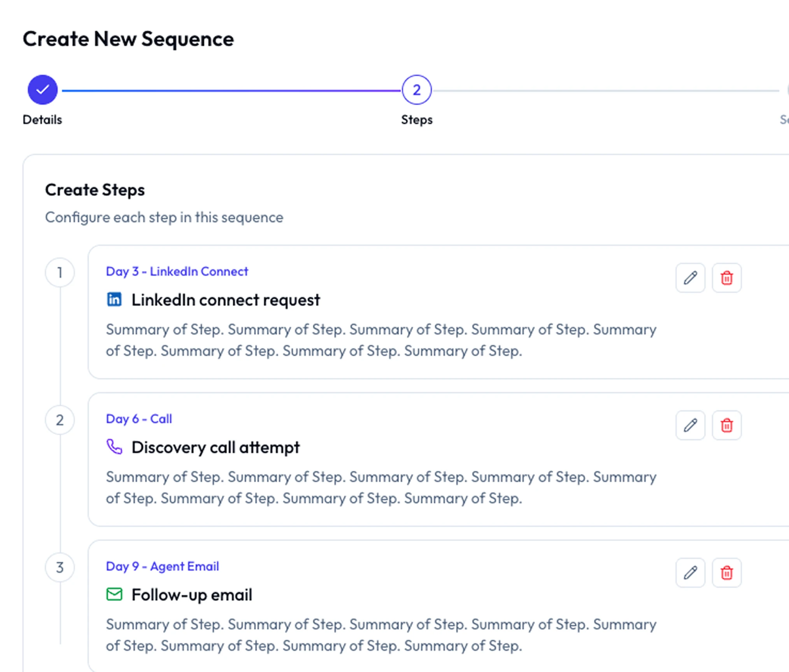Image resolution: width=789 pixels, height=672 pixels.
Task: Select step number 1 marker
Action: tap(60, 272)
